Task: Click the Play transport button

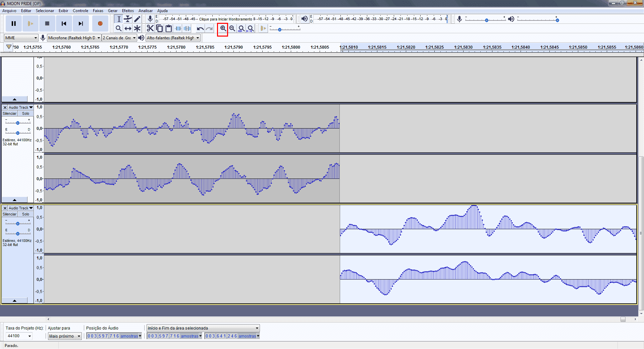Action: pos(30,23)
